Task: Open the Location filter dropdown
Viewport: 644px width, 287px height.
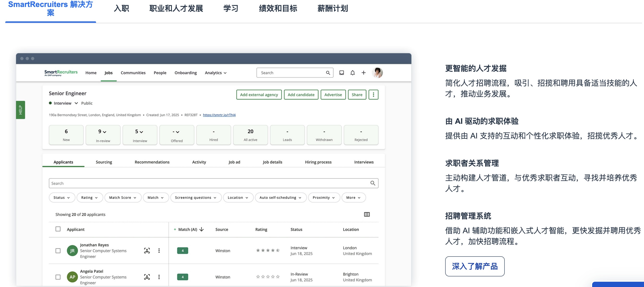Action: (238, 197)
